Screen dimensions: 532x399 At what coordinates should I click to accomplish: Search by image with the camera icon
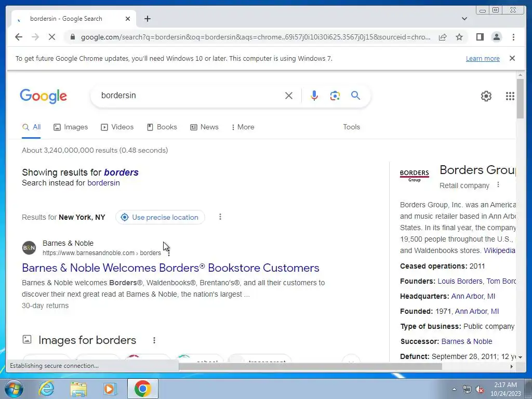click(x=335, y=96)
